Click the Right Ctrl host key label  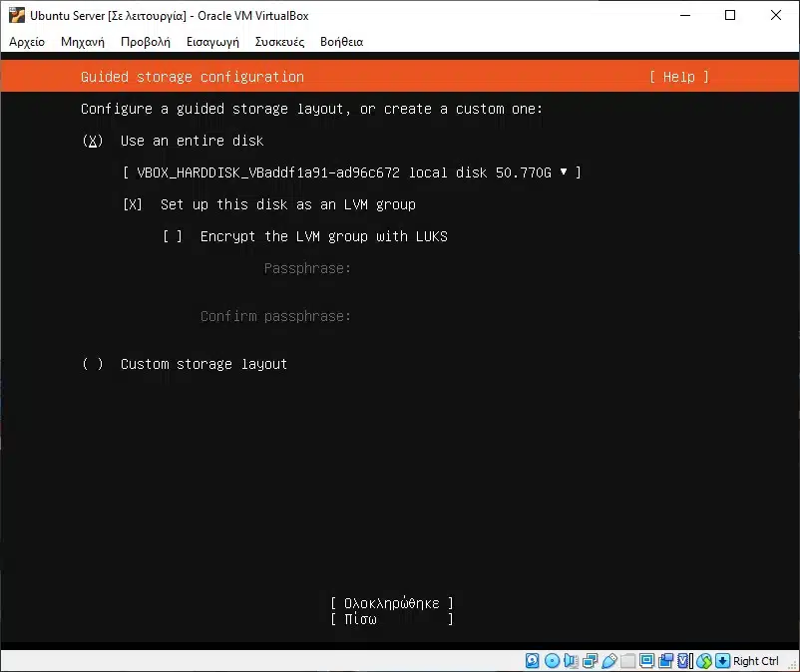(756, 661)
